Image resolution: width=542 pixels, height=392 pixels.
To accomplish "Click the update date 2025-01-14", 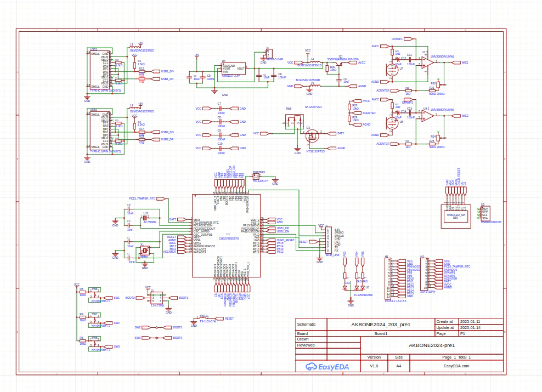I will click(470, 327).
